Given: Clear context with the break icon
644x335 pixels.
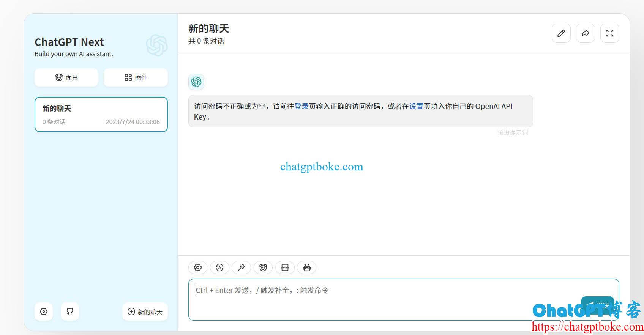Looking at the screenshot, I should 285,267.
